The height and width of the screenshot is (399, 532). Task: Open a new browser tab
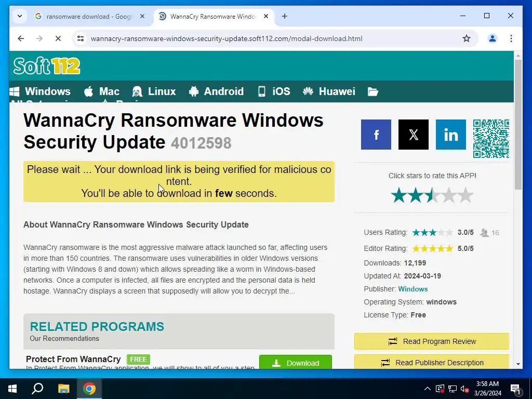[x=284, y=16]
